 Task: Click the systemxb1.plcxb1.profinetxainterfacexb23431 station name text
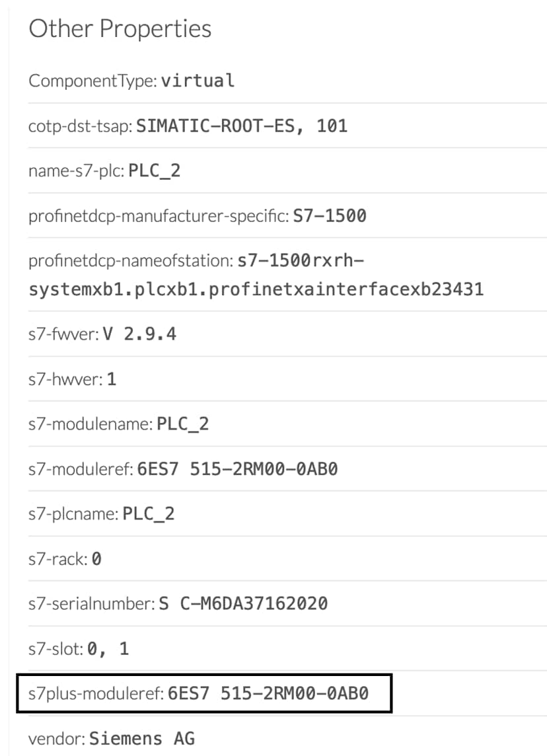pyautogui.click(x=256, y=289)
